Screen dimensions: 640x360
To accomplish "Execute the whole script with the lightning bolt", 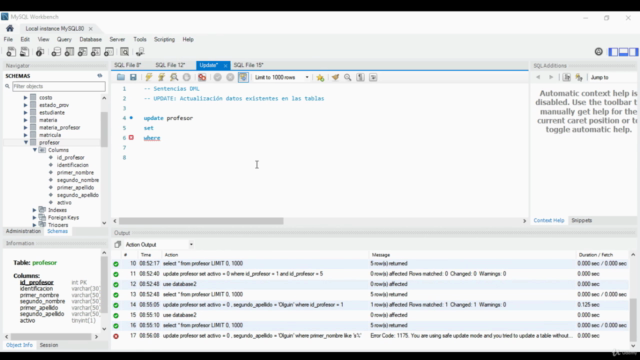I will (x=149, y=77).
